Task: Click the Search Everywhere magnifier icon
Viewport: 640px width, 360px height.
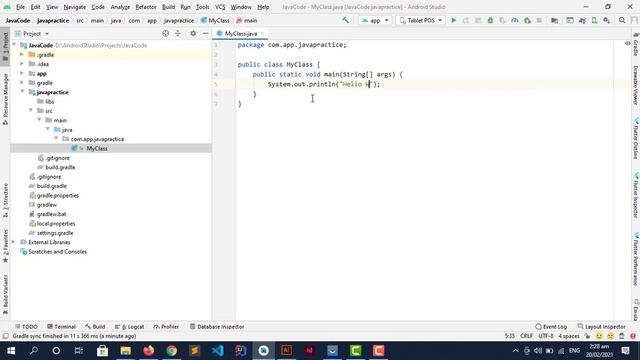Action: (x=622, y=20)
